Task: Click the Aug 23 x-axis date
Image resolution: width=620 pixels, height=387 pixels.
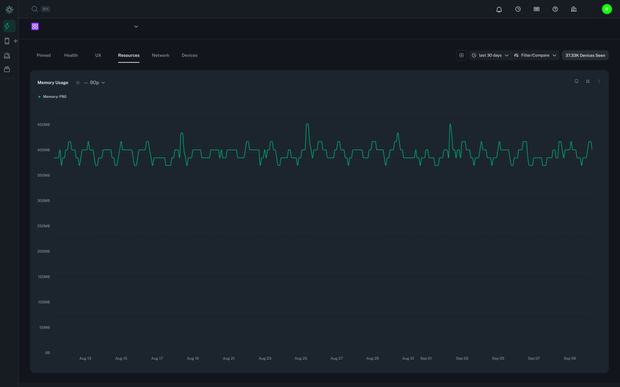Action: [x=265, y=358]
